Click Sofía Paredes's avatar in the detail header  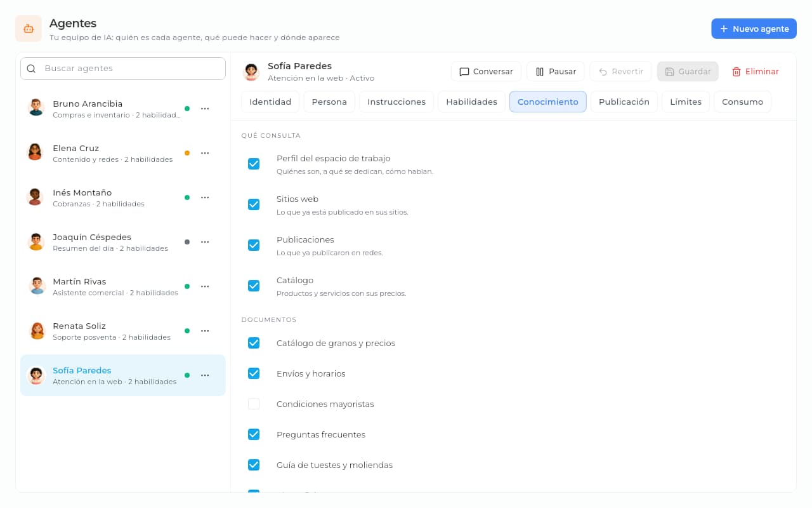click(x=251, y=72)
